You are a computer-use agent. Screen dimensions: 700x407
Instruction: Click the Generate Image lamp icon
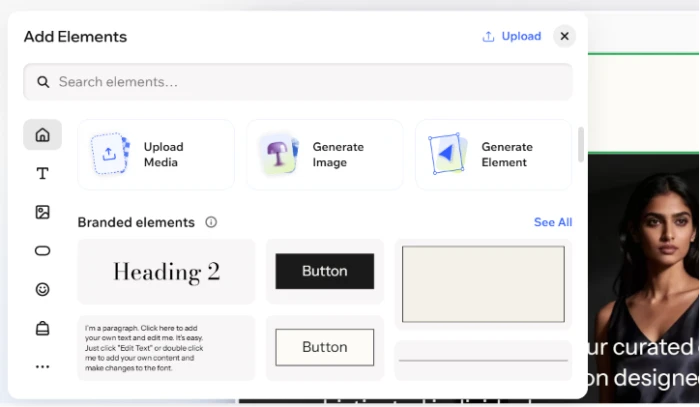279,154
